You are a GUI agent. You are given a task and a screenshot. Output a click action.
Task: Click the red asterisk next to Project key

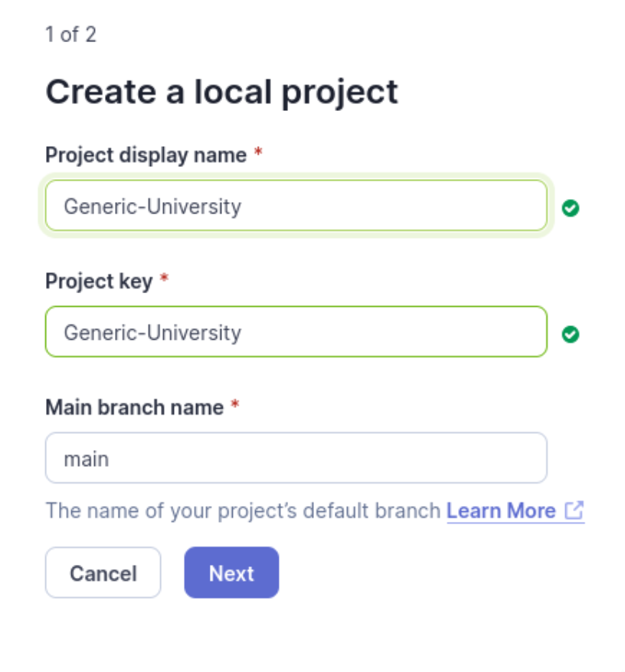click(x=164, y=278)
